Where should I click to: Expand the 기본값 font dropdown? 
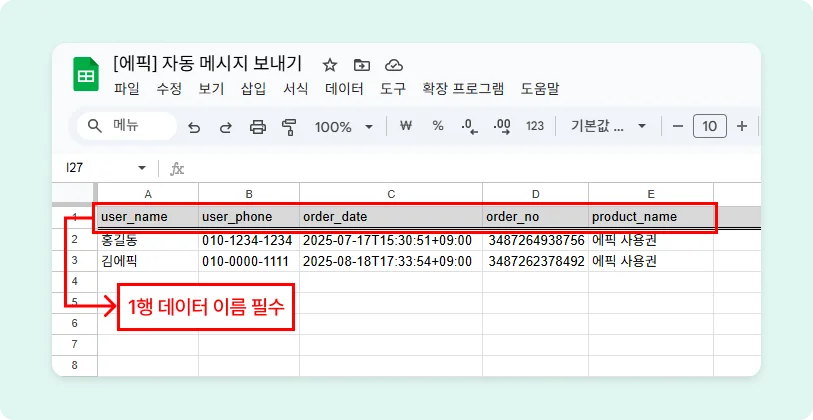click(608, 126)
